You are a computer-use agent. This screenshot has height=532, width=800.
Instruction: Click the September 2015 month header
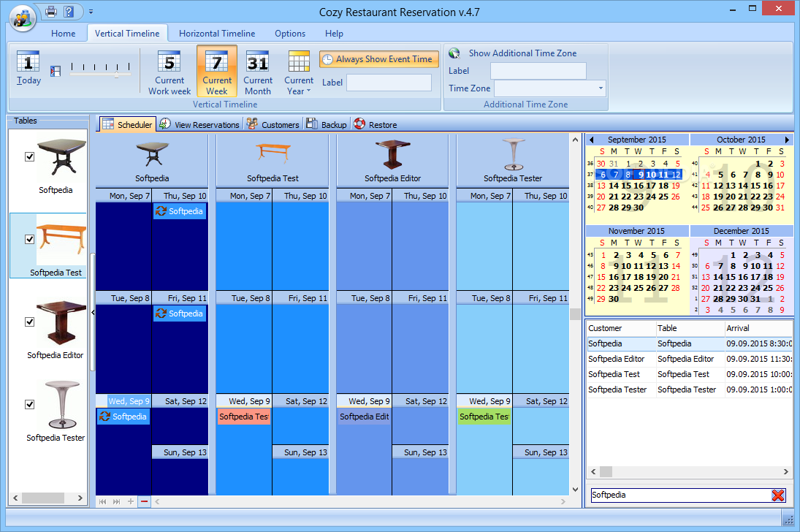pyautogui.click(x=637, y=140)
